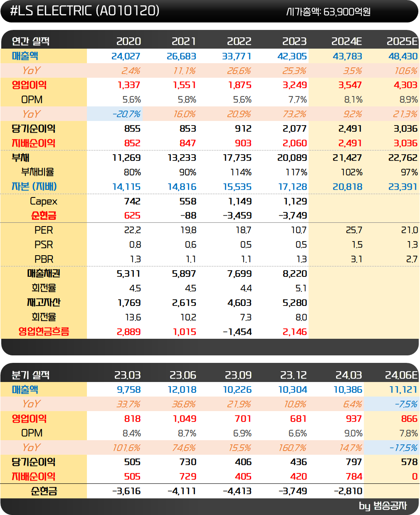Click the '2020' column header
This screenshot has width=420, height=515.
128,41
